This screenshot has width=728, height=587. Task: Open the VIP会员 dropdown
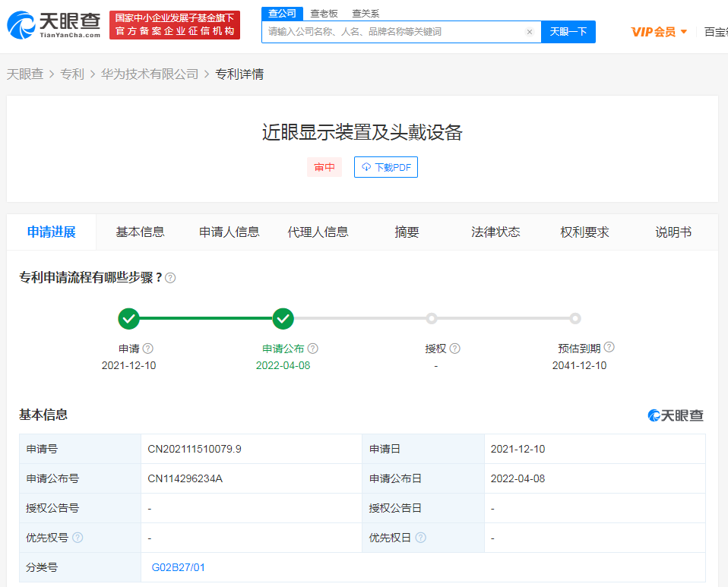(x=659, y=32)
